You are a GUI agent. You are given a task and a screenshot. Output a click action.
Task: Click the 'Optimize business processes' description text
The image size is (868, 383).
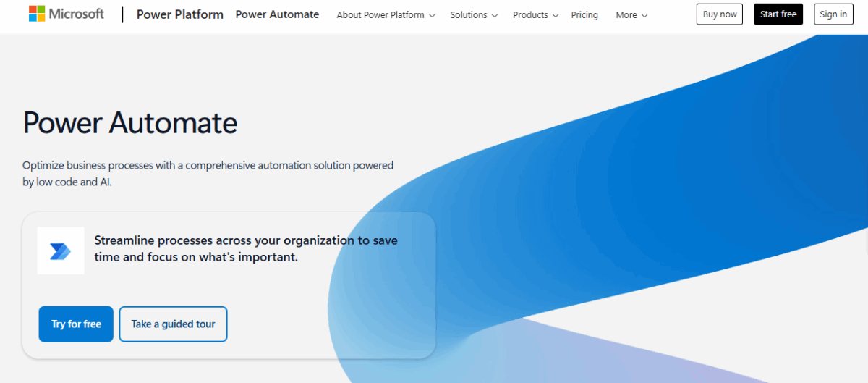(208, 174)
